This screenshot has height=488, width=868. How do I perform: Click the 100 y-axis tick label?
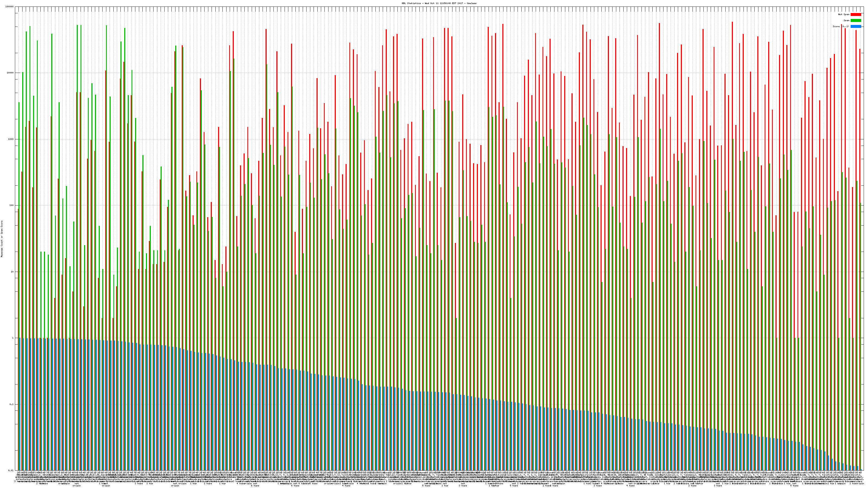point(12,206)
